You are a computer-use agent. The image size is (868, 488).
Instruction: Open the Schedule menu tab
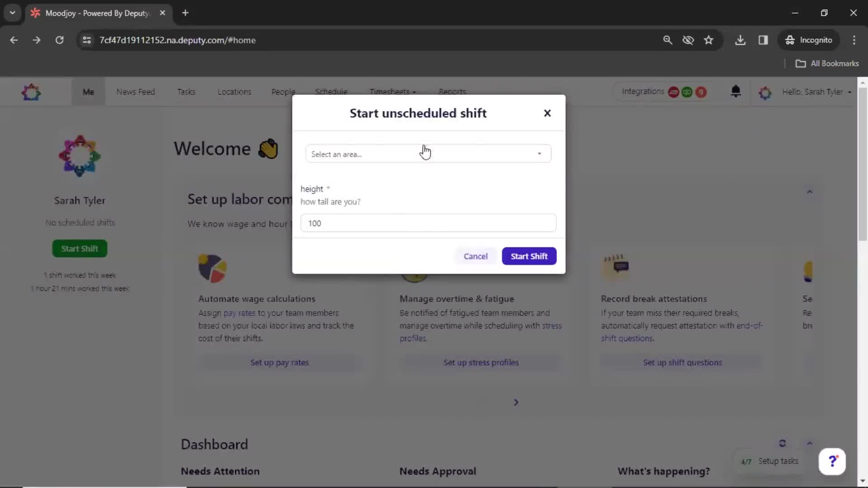tap(332, 91)
